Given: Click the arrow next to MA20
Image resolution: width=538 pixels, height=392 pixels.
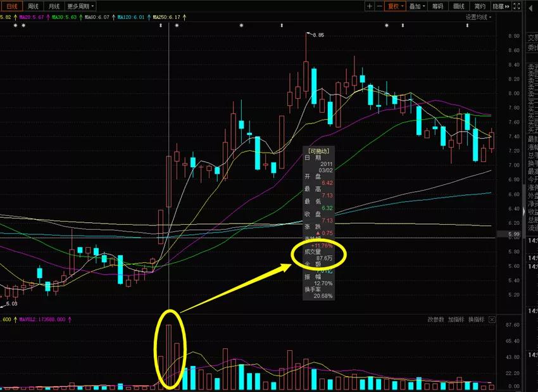Looking at the screenshot, I should point(48,17).
